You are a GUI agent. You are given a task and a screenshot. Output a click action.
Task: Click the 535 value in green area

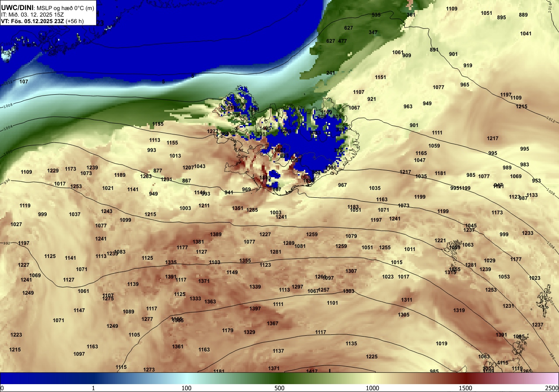point(376,15)
